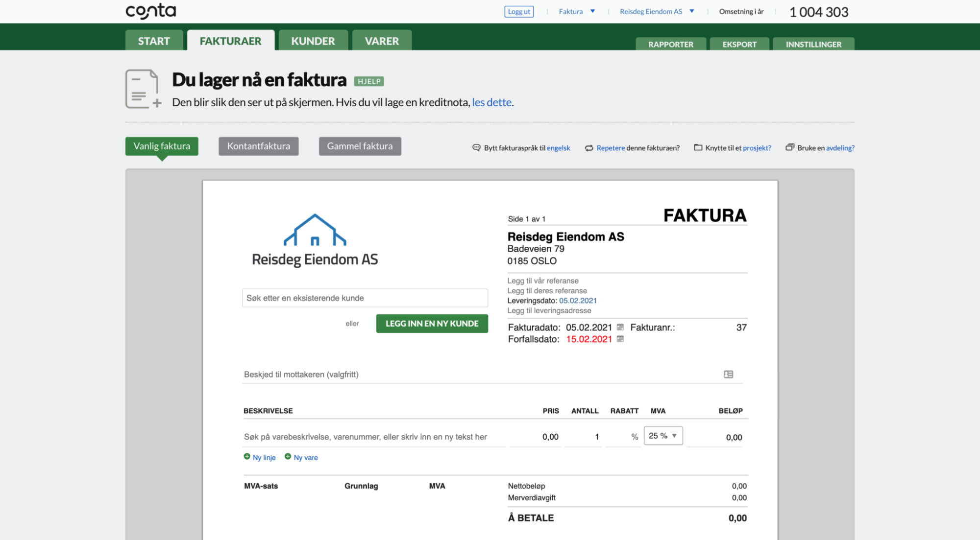Click 'Ny vare' link
Image resolution: width=980 pixels, height=540 pixels.
tap(306, 457)
